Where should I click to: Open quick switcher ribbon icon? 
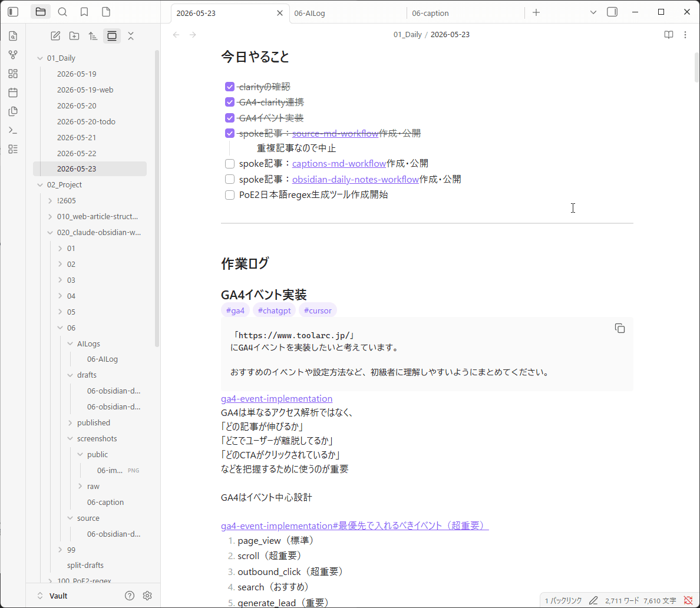coord(13,36)
